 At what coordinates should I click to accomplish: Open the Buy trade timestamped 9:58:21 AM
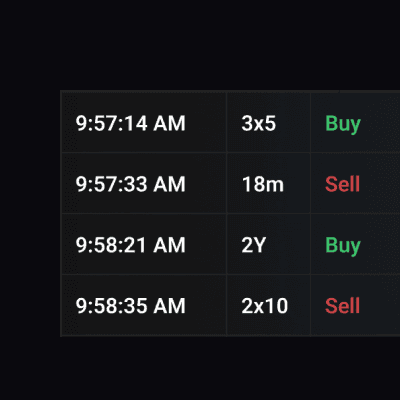(230, 244)
